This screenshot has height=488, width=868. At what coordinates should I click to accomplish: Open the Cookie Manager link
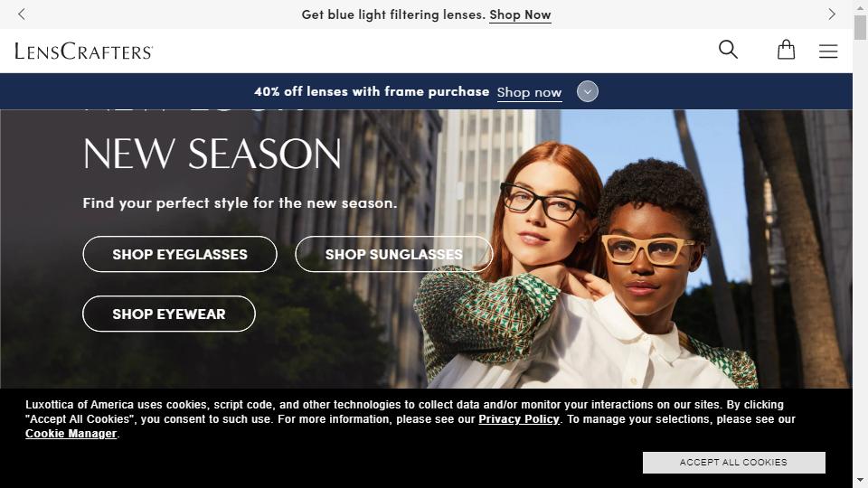71,433
